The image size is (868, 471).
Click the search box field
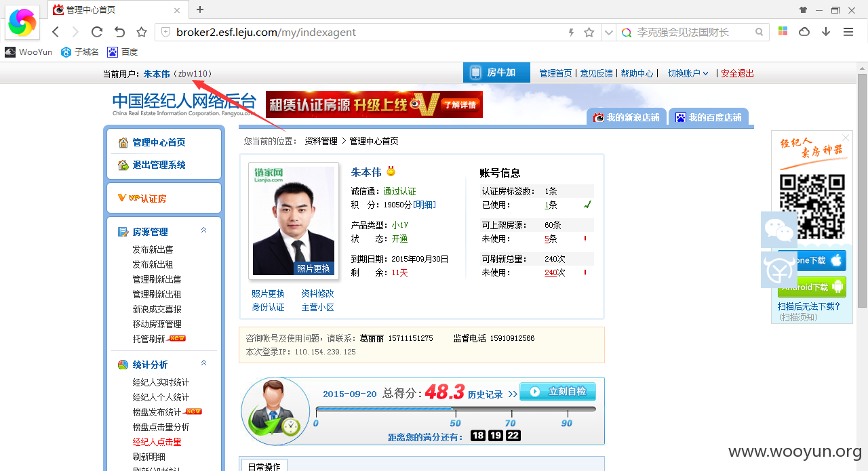pyautogui.click(x=693, y=32)
